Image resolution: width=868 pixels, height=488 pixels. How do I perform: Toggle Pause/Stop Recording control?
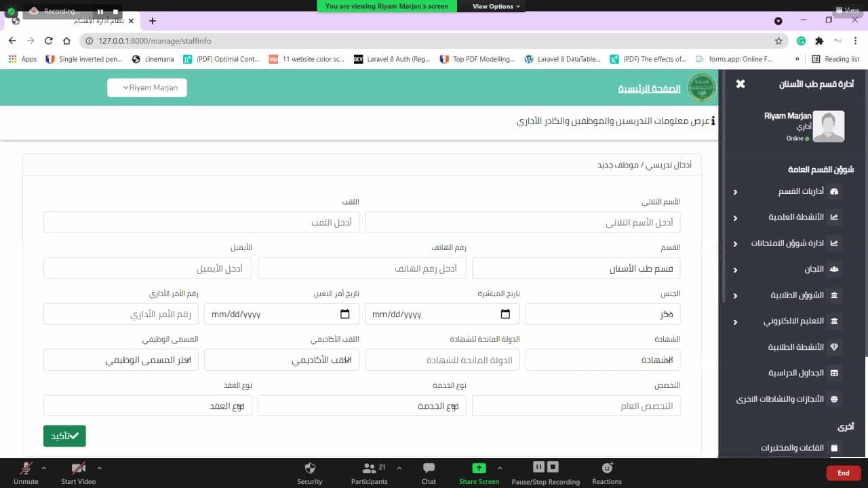coord(546,467)
